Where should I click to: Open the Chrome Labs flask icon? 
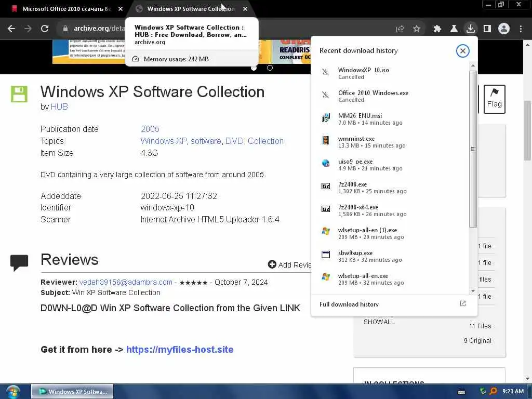(454, 29)
